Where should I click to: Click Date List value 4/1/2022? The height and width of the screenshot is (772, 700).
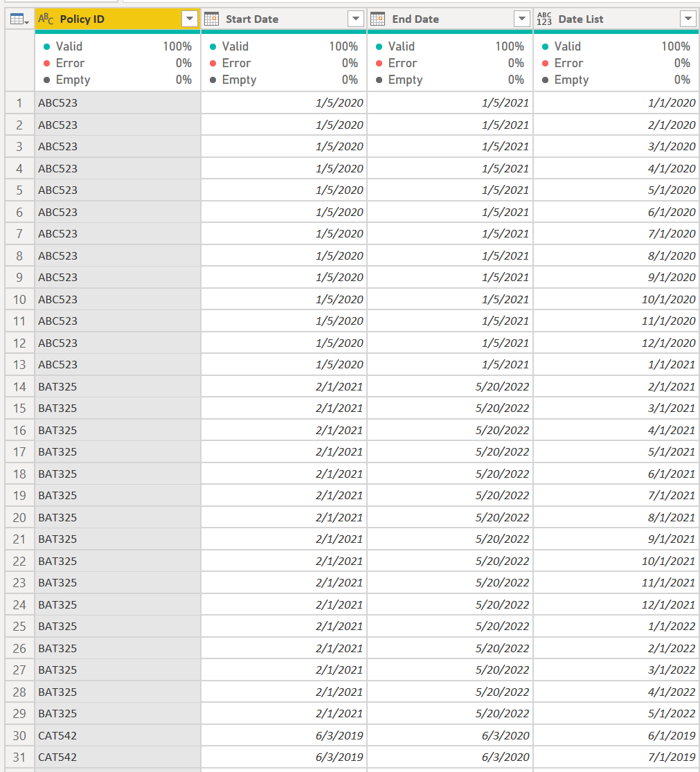point(616,692)
